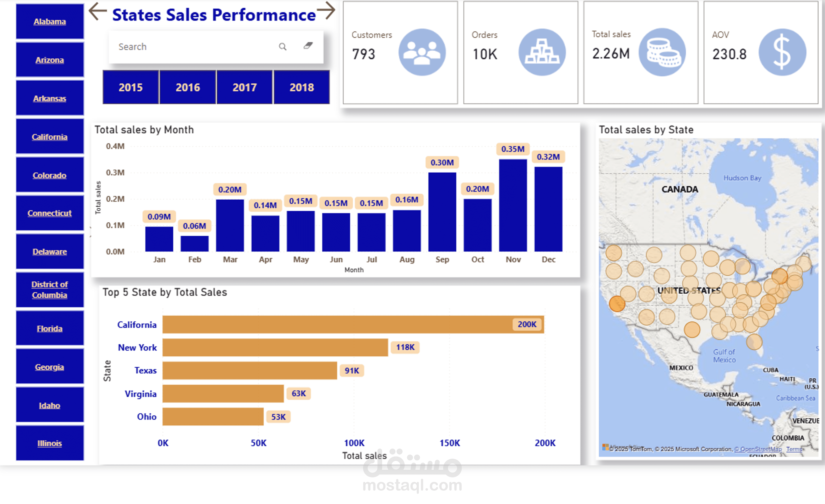825x504 pixels.
Task: Open the Alabama state filter
Action: pyautogui.click(x=49, y=22)
